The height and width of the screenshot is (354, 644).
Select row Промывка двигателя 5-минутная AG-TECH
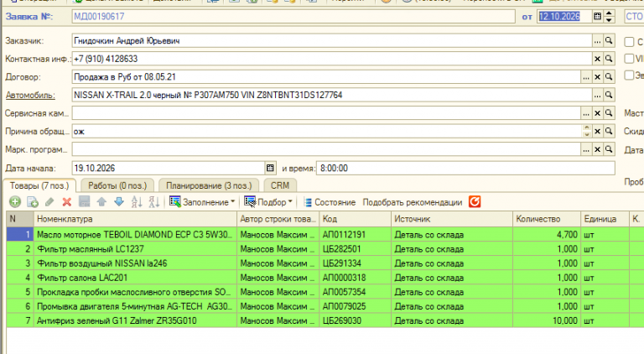tap(325, 306)
